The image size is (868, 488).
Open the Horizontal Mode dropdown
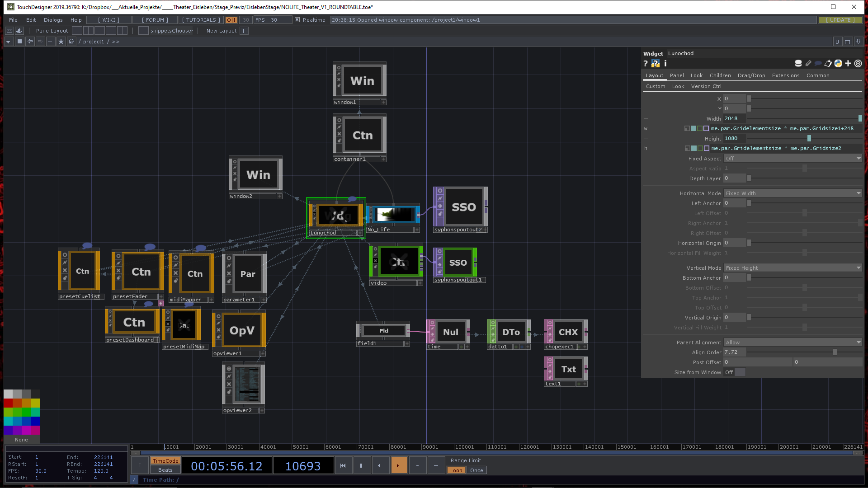tap(793, 193)
